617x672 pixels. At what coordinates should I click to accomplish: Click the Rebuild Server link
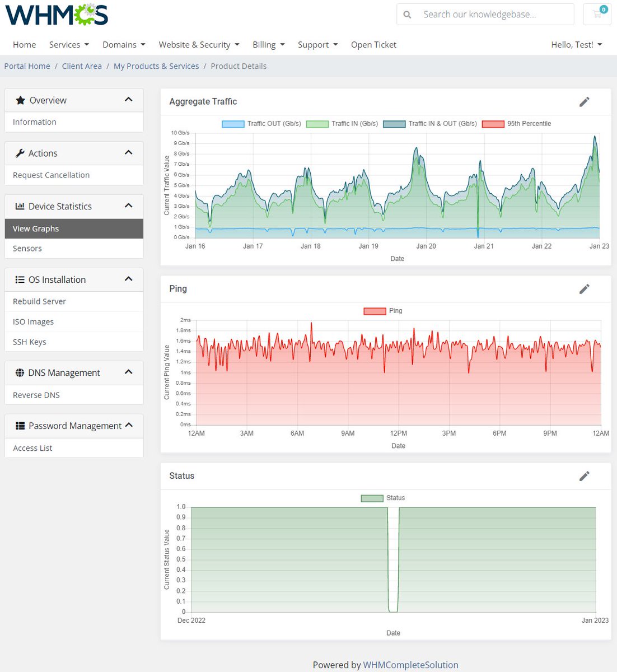click(39, 301)
